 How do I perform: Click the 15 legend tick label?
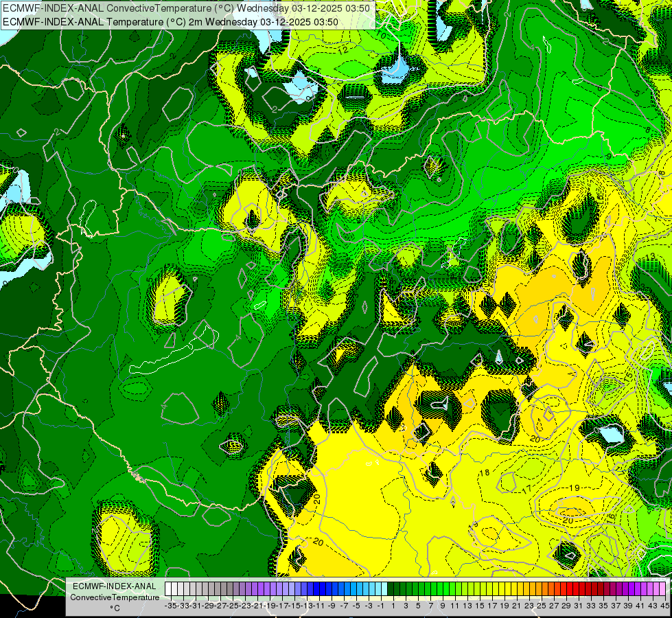click(x=480, y=606)
